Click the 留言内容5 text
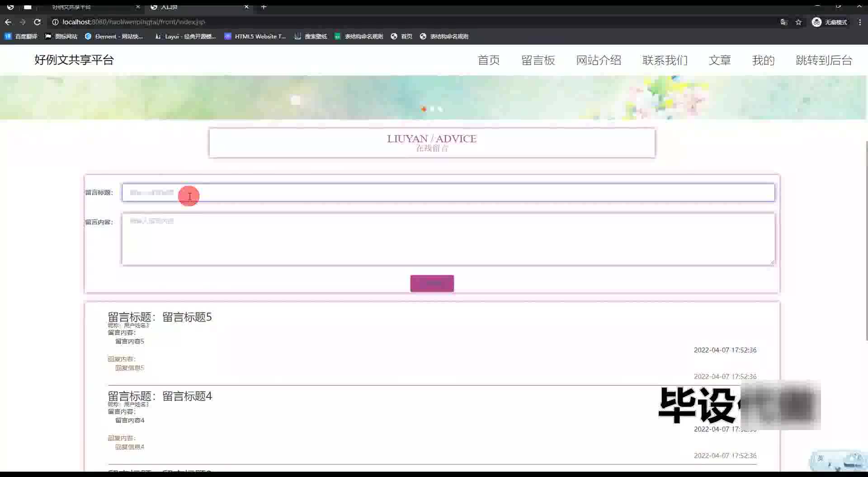This screenshot has height=477, width=868. (x=130, y=341)
